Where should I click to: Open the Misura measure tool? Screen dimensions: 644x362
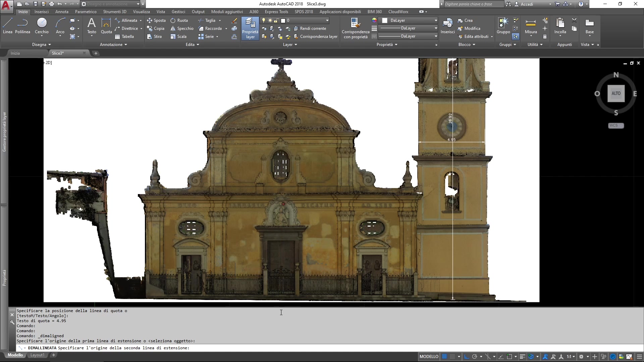[531, 26]
